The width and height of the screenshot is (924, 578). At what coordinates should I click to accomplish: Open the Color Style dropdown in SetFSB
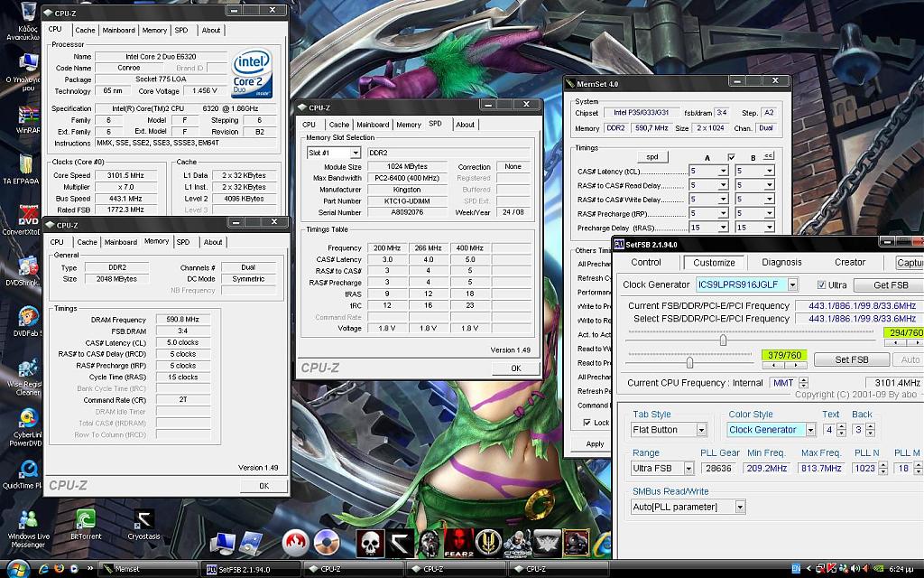(811, 430)
